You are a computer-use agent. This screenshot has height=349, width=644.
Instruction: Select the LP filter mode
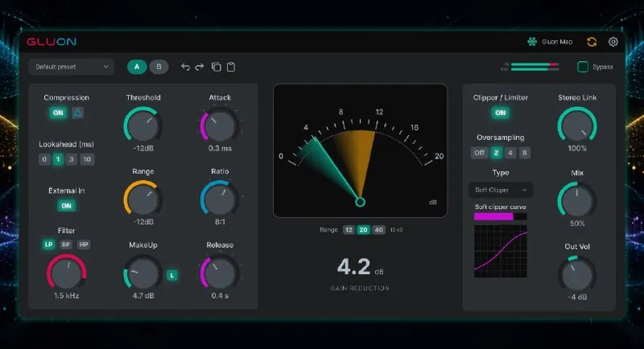[49, 244]
